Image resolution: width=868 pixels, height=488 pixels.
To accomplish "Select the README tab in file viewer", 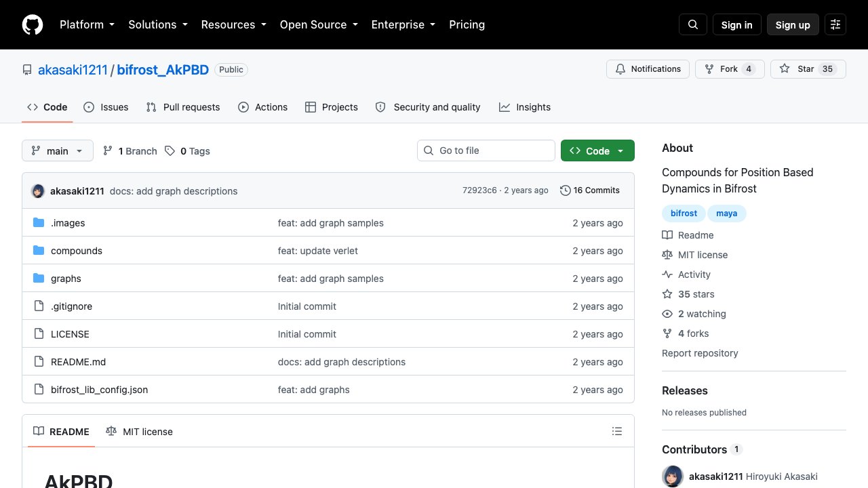I will (x=62, y=432).
